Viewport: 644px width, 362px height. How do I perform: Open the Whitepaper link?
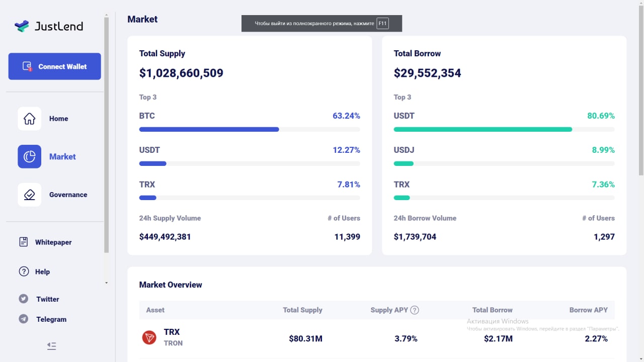click(53, 242)
